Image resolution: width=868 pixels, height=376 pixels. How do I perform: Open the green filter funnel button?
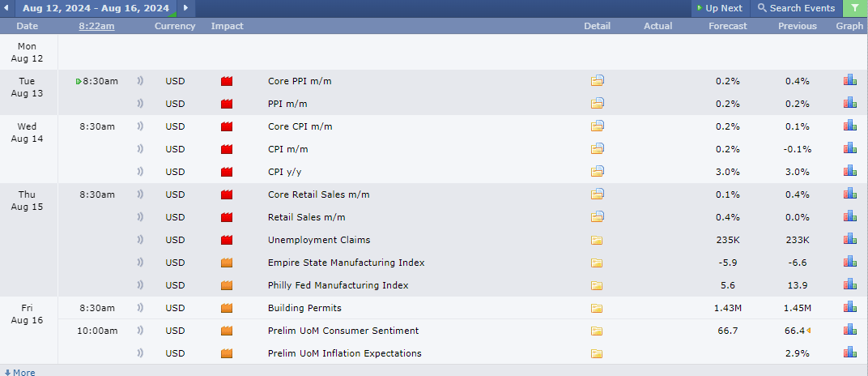[855, 8]
